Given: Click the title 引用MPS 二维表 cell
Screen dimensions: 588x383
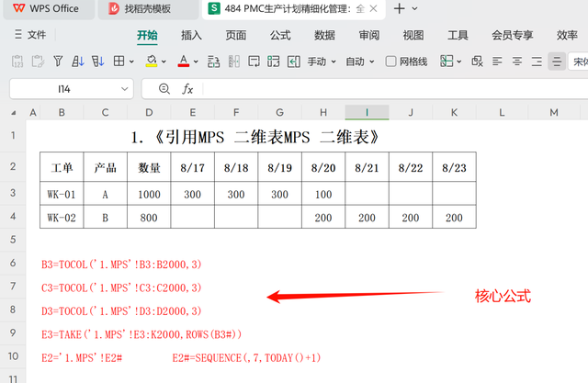Looking at the screenshot, I should point(255,137).
